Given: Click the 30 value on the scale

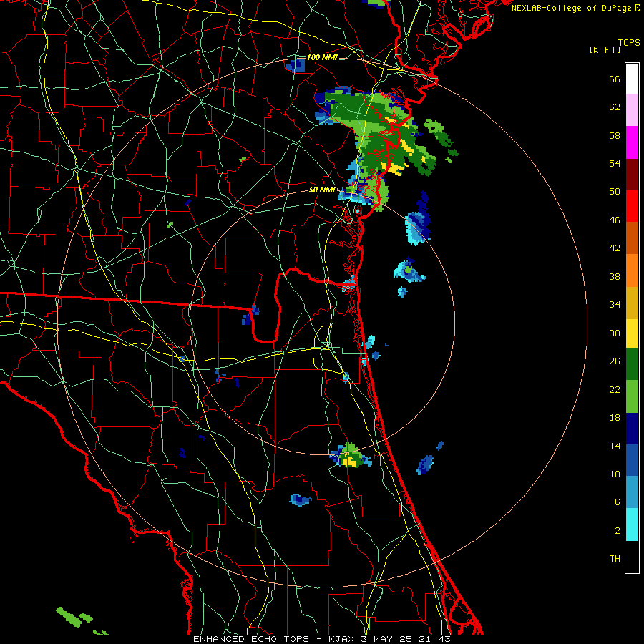Looking at the screenshot, I should 615,333.
